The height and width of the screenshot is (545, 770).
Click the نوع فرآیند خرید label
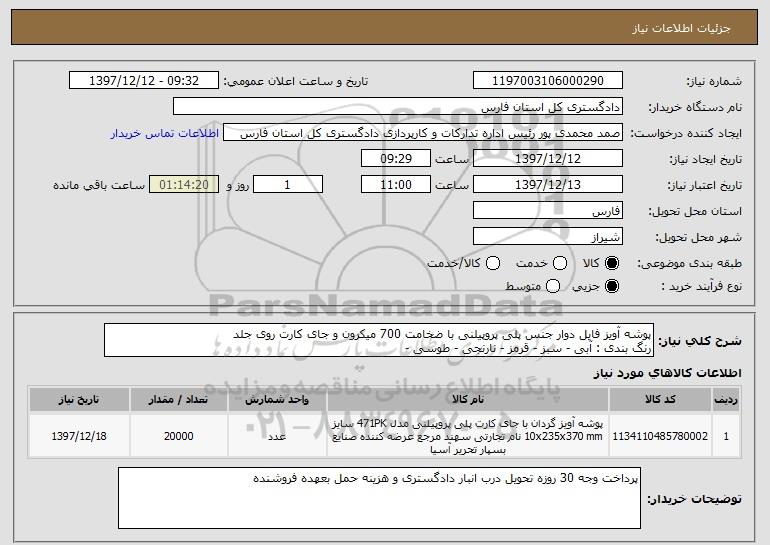[x=701, y=286]
